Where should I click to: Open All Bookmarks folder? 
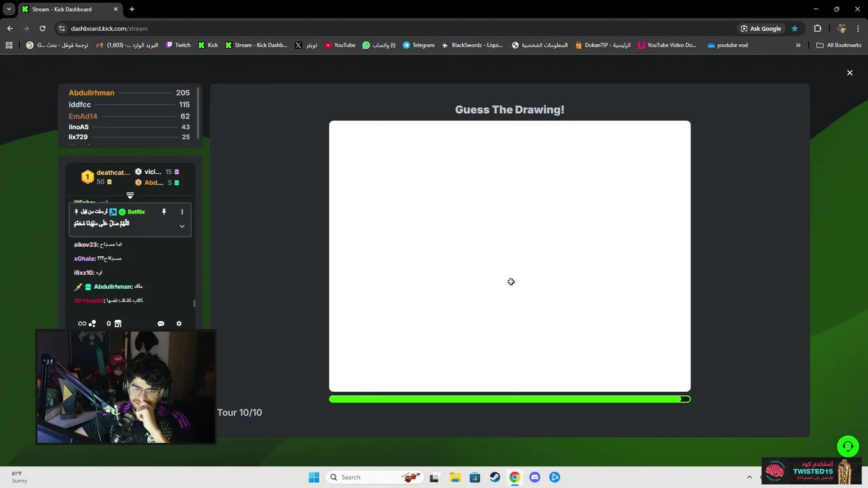[839, 45]
